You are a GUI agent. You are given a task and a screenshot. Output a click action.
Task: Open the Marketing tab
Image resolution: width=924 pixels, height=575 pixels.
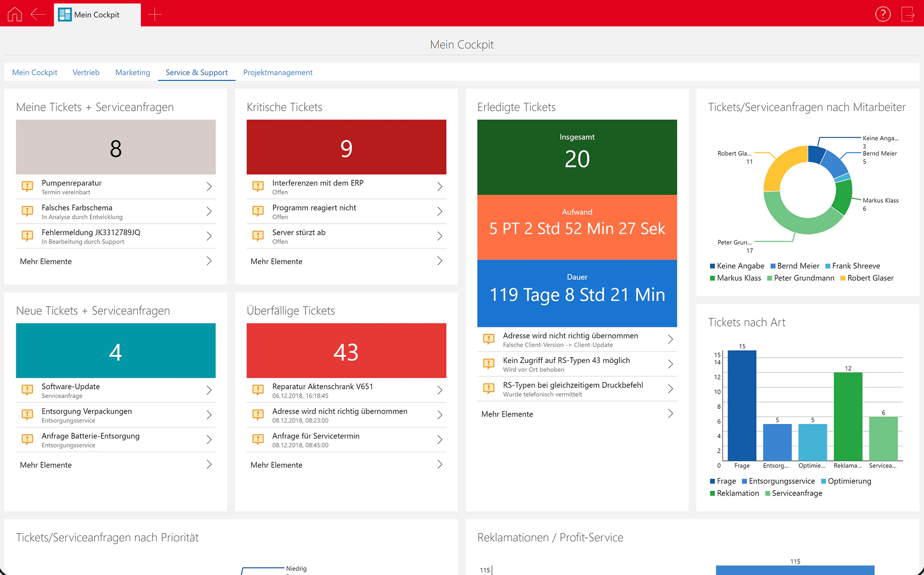(x=133, y=72)
